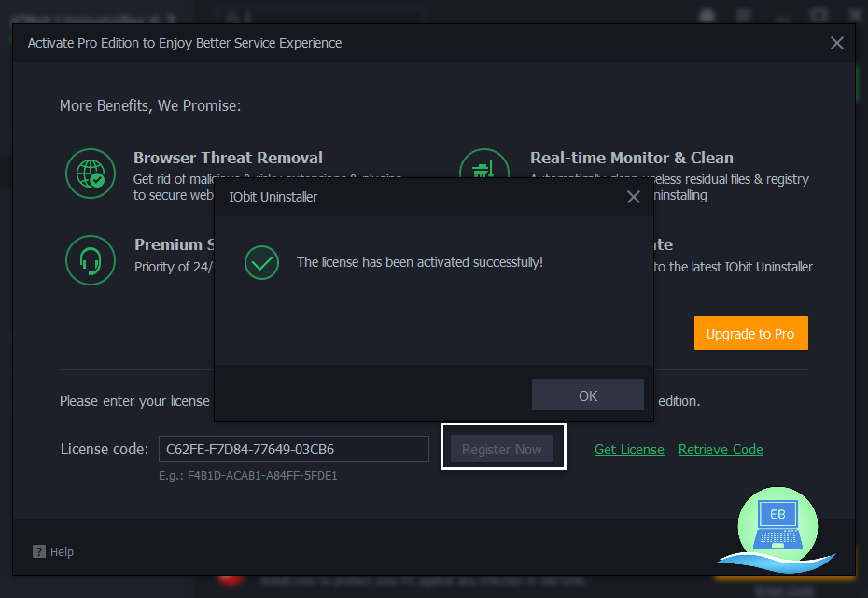Click the Browser Threat Removal heading
The width and height of the screenshot is (868, 598).
pos(228,158)
